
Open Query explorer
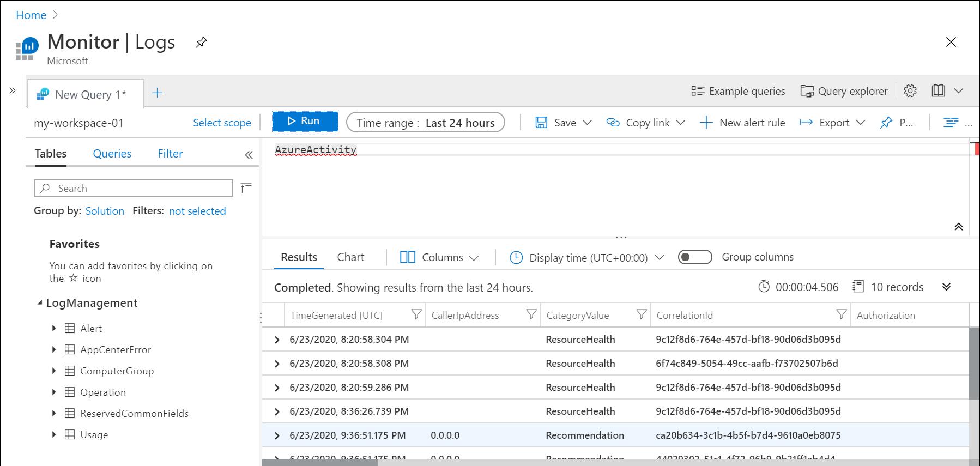(844, 91)
